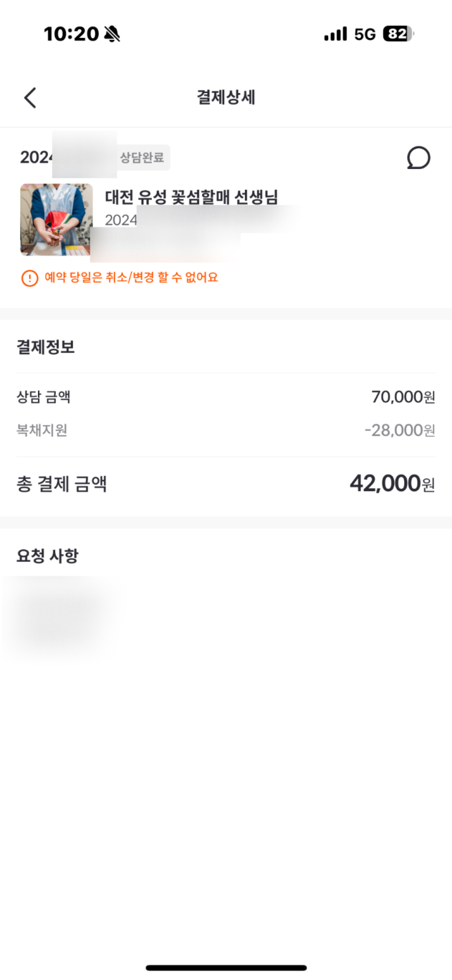The height and width of the screenshot is (980, 452).
Task: Tap the 70,000원 consultation amount
Action: (403, 397)
